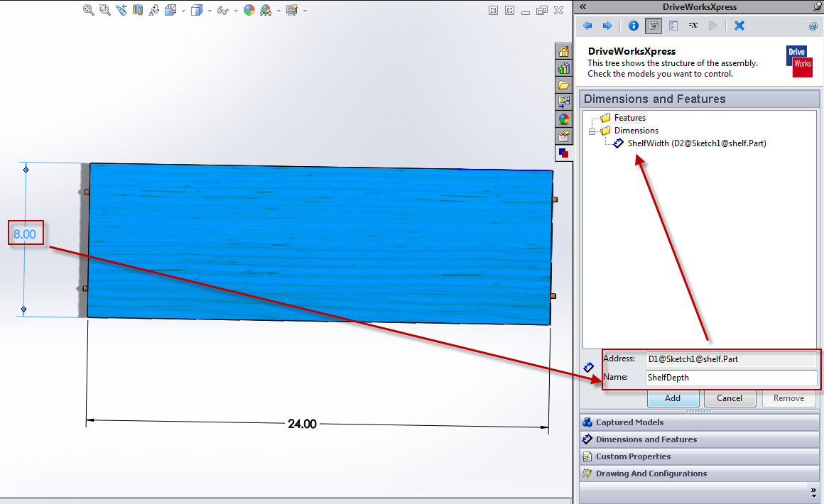Open the View Settings dropdown arrow
Screen dimensions: 824x504
305,11
